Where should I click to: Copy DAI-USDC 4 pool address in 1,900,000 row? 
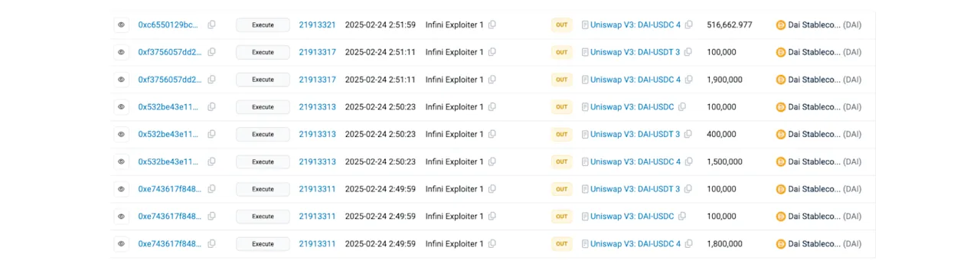click(689, 80)
